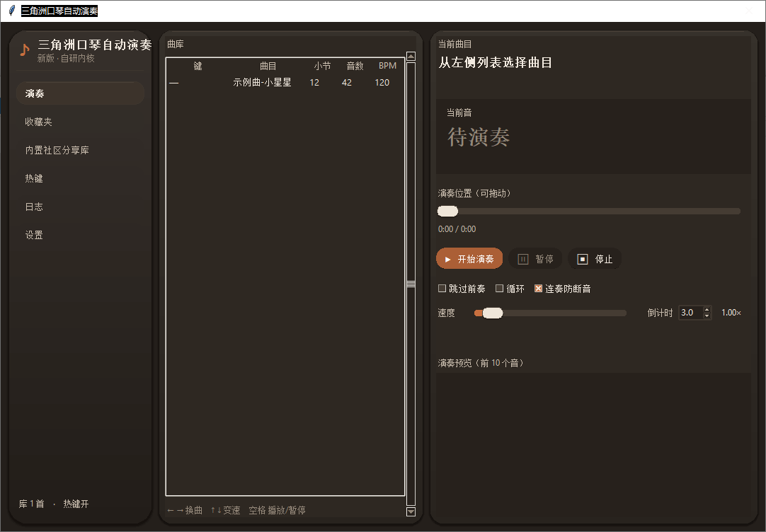The height and width of the screenshot is (532, 766).
Task: Click the ↑↓变速 hint text
Action: coord(225,510)
